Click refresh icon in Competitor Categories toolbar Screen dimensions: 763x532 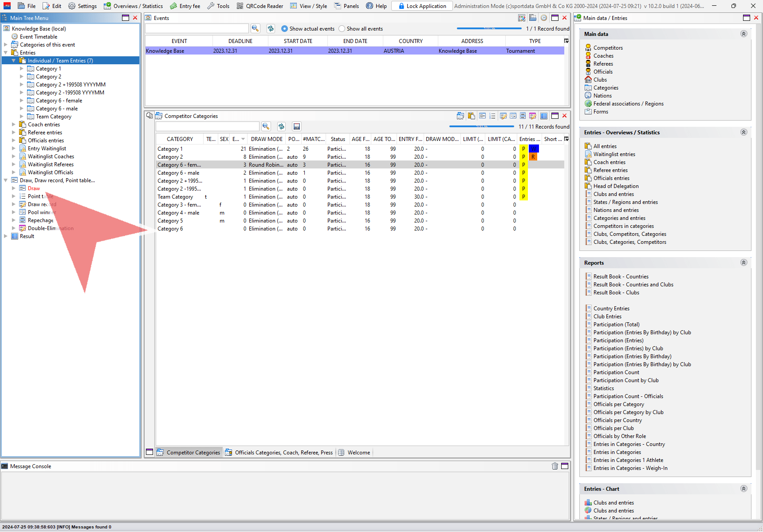click(281, 126)
